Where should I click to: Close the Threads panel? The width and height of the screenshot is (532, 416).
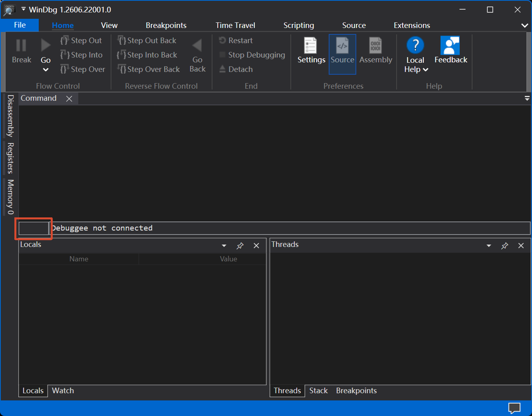(x=521, y=246)
